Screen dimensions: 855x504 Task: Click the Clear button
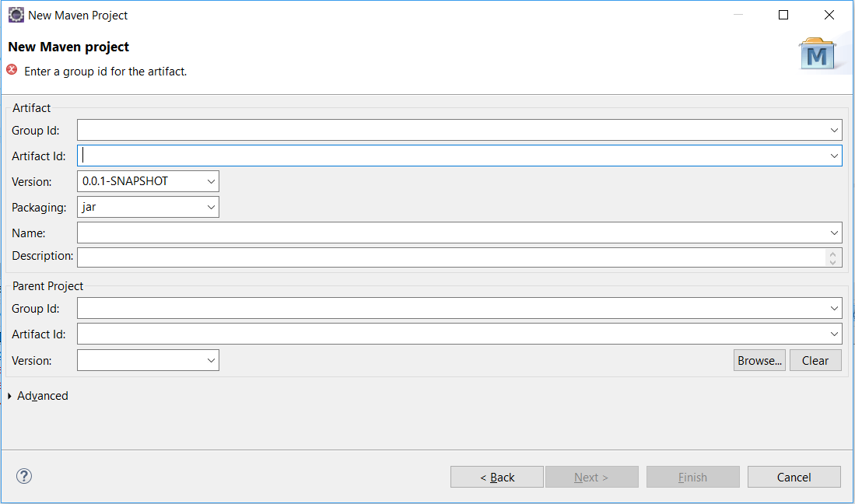(815, 361)
